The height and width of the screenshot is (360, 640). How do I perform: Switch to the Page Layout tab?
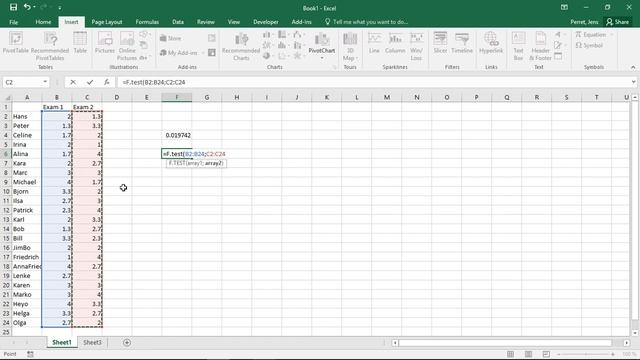pyautogui.click(x=107, y=22)
